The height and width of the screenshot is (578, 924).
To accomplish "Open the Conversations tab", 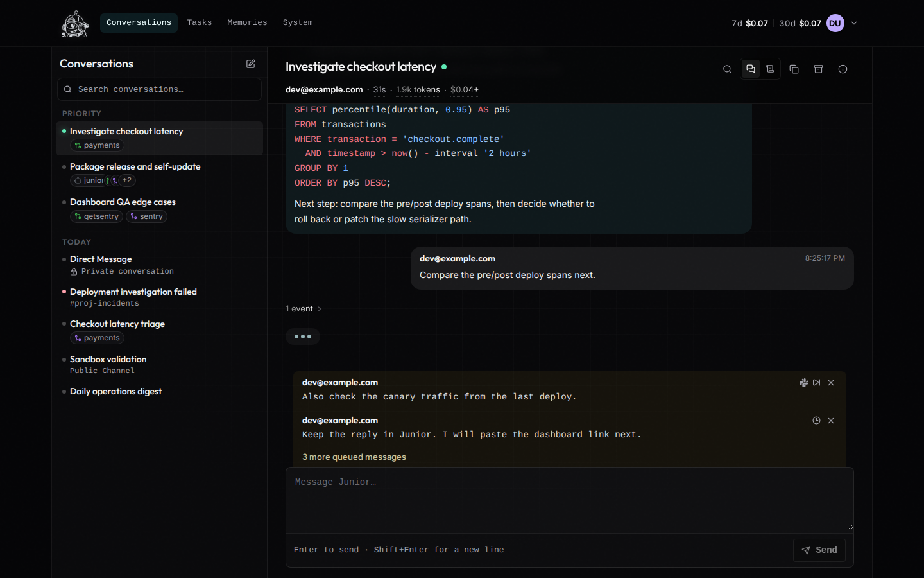I will (x=139, y=22).
